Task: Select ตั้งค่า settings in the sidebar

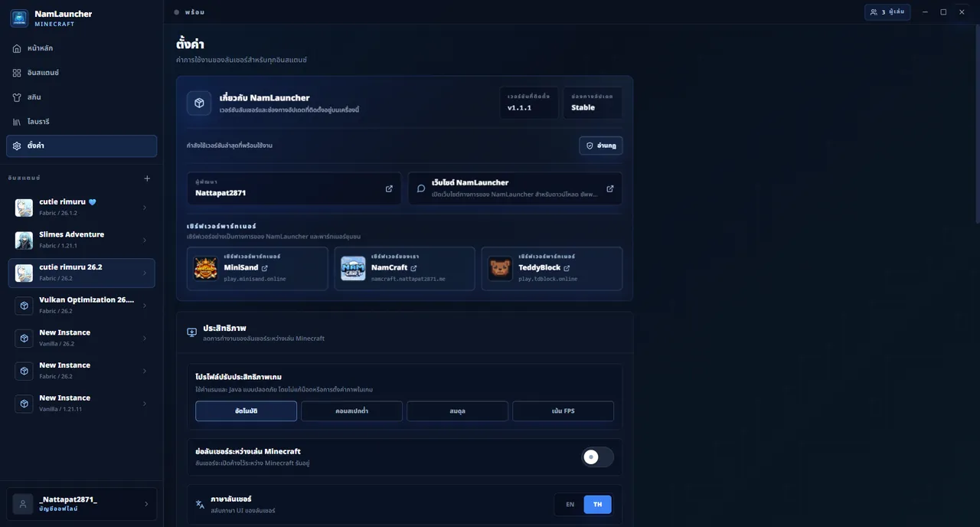Action: tap(81, 146)
